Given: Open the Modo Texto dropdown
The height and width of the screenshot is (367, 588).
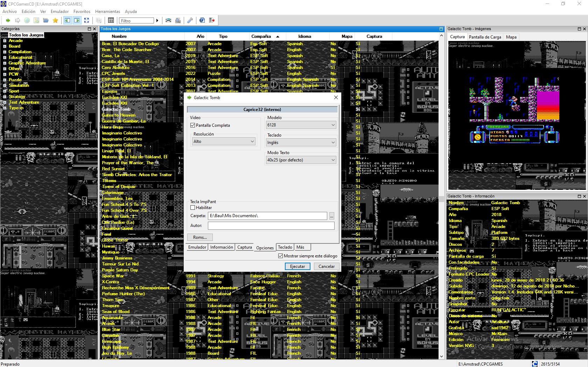Looking at the screenshot, I should (301, 160).
